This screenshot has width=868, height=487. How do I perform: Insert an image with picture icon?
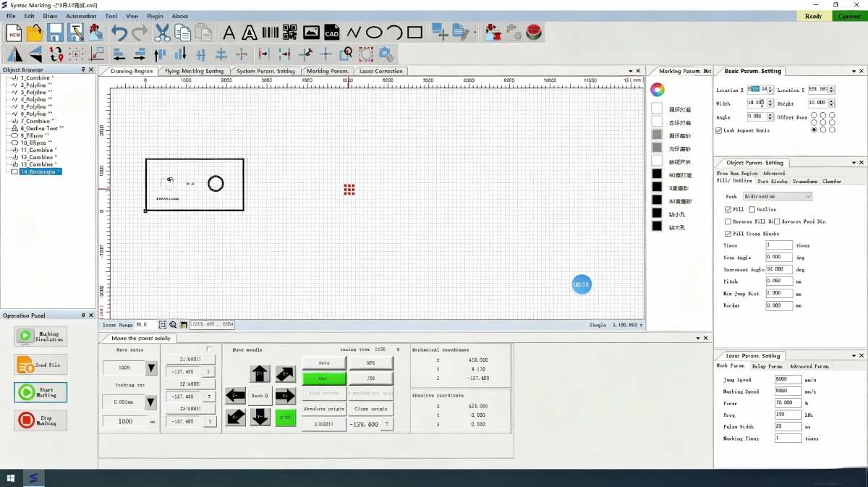coord(312,33)
